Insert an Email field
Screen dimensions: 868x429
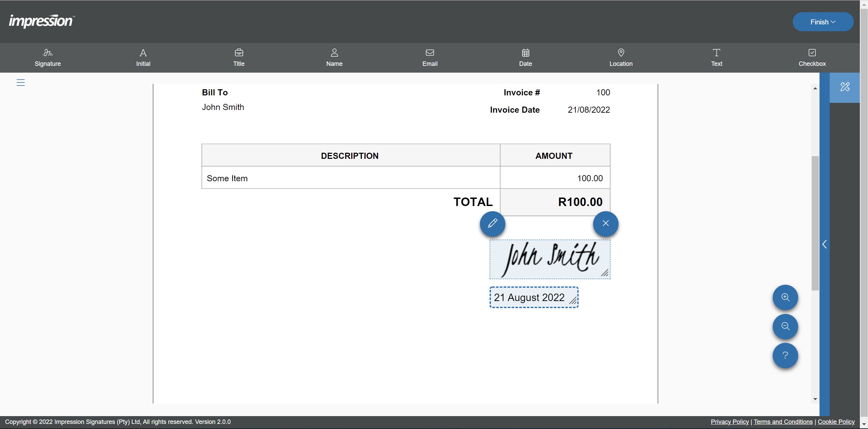pyautogui.click(x=430, y=58)
